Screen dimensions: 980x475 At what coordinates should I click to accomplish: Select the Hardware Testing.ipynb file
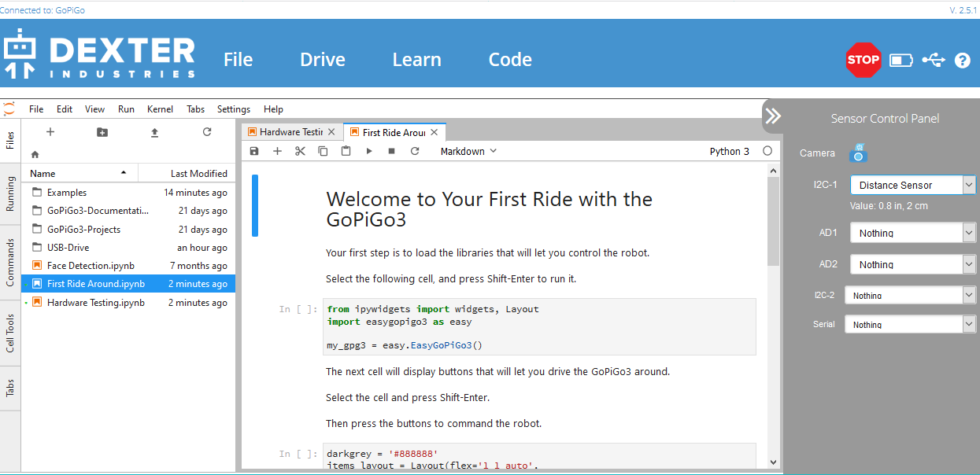point(128,302)
